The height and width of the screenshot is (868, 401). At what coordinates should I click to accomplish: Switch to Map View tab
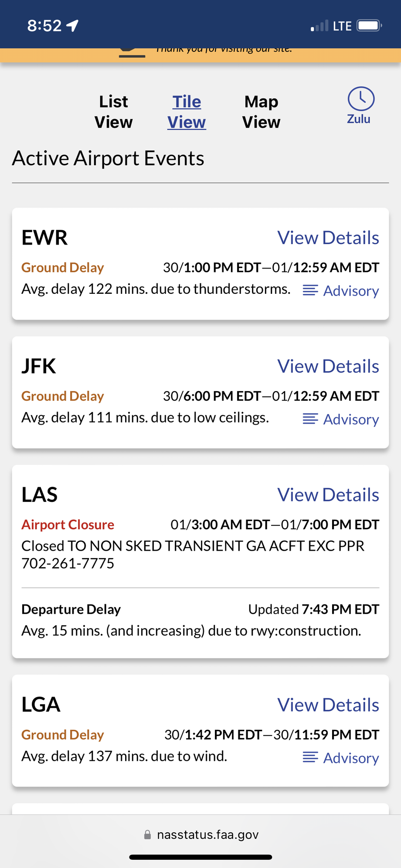(261, 112)
